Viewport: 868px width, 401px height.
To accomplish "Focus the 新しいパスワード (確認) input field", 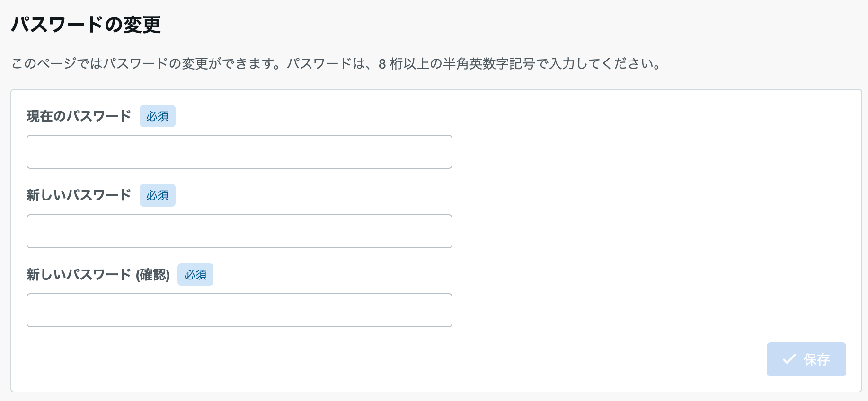I will 239,310.
